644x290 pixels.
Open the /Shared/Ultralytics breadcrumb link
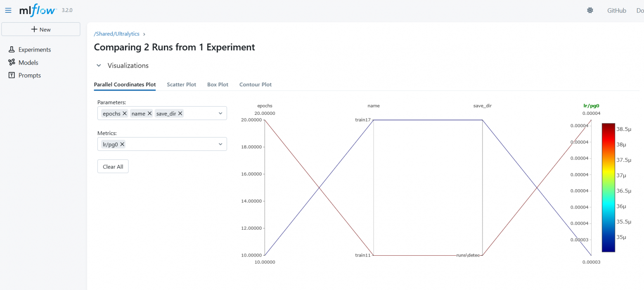[x=117, y=34]
